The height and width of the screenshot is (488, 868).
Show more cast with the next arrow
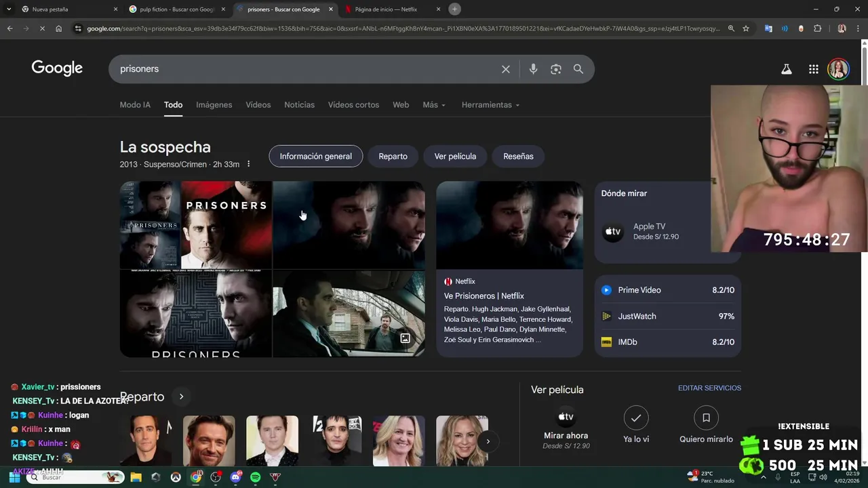[488, 441]
